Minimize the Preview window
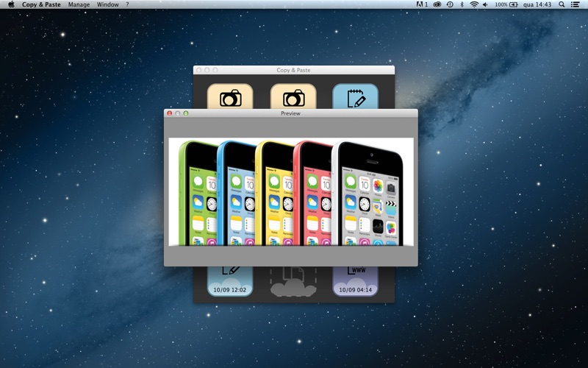The height and width of the screenshot is (368, 588). coord(178,113)
